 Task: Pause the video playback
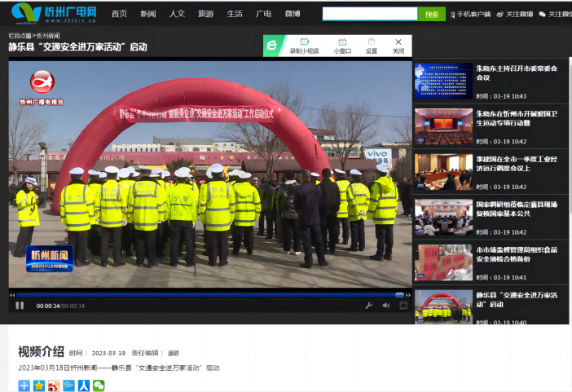20,306
